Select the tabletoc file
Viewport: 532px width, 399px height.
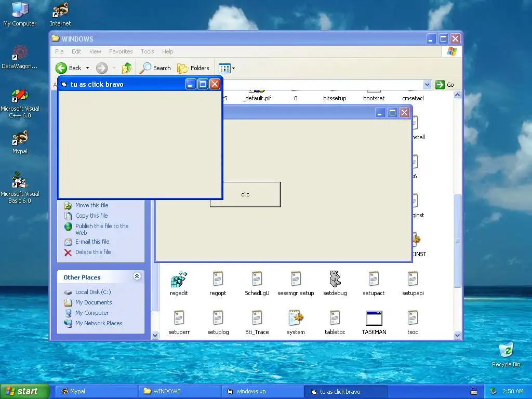[x=335, y=322]
